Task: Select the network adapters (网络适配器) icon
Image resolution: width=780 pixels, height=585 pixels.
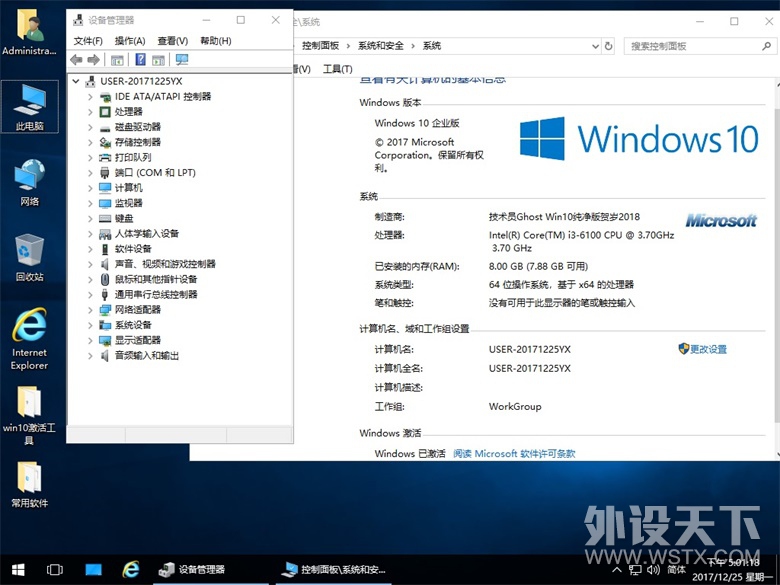Action: click(105, 310)
